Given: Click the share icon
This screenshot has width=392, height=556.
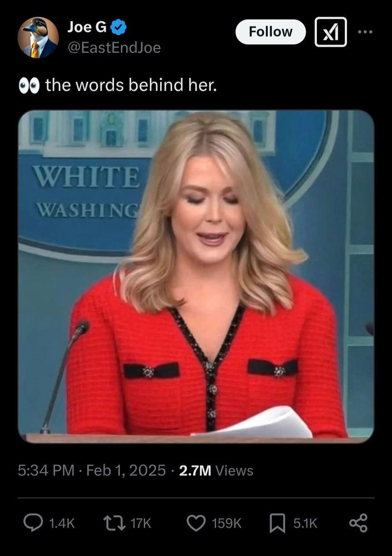Looking at the screenshot, I should [x=359, y=523].
